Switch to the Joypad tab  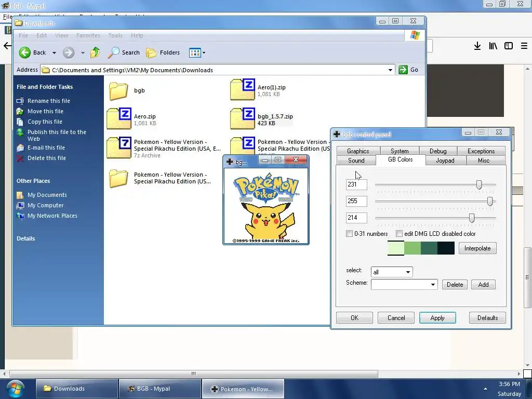pos(445,161)
